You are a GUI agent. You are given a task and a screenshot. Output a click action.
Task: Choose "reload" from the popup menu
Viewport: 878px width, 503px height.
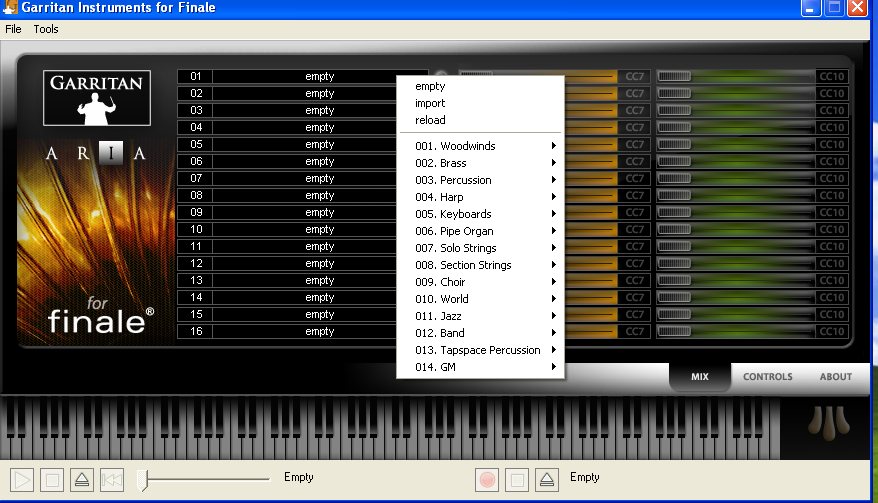[430, 120]
